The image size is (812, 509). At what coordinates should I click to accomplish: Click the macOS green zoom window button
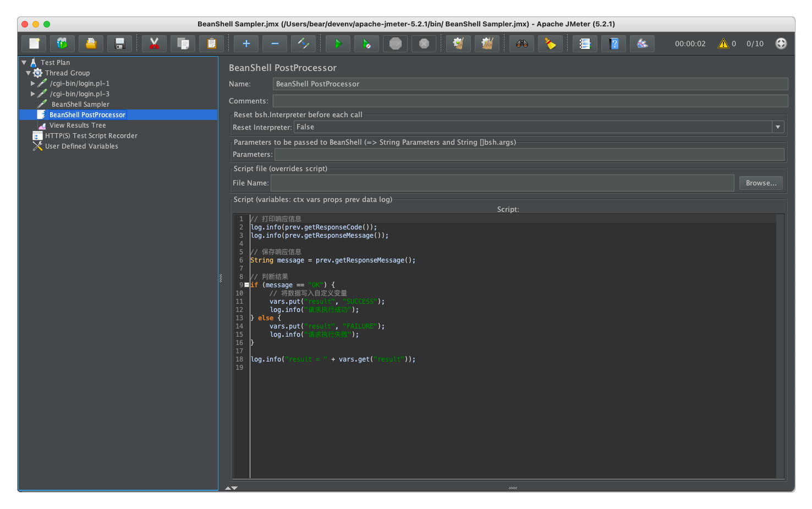pos(47,24)
